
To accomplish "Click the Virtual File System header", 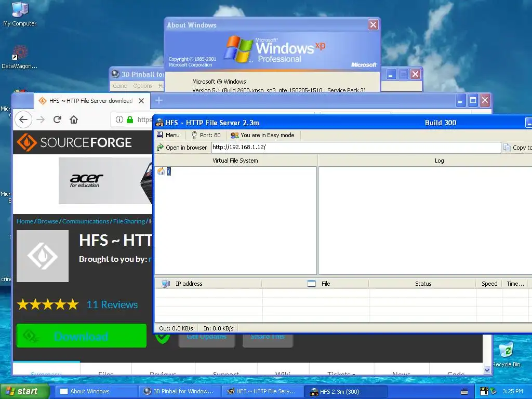I will [235, 161].
